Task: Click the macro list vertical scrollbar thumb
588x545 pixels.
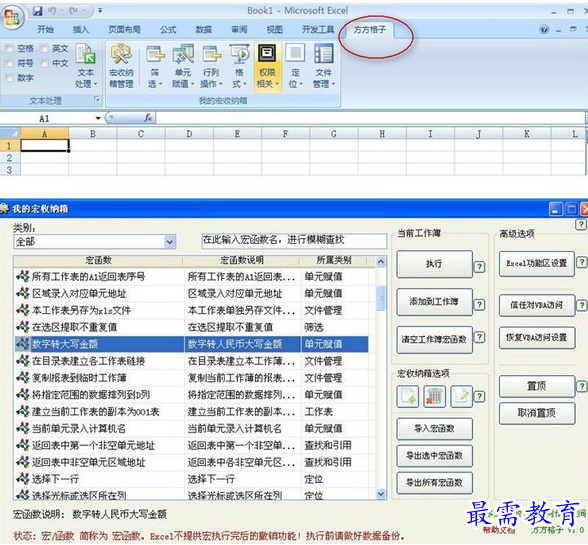Action: tap(381, 298)
